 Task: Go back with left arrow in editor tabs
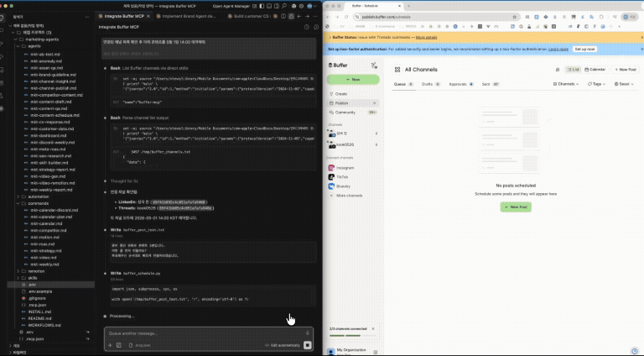(x=299, y=17)
